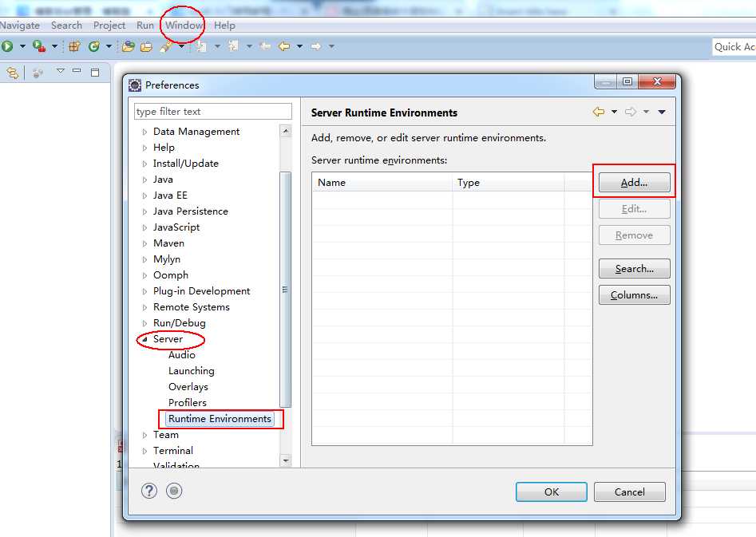Click the Add... button
The width and height of the screenshot is (756, 537).
click(634, 183)
